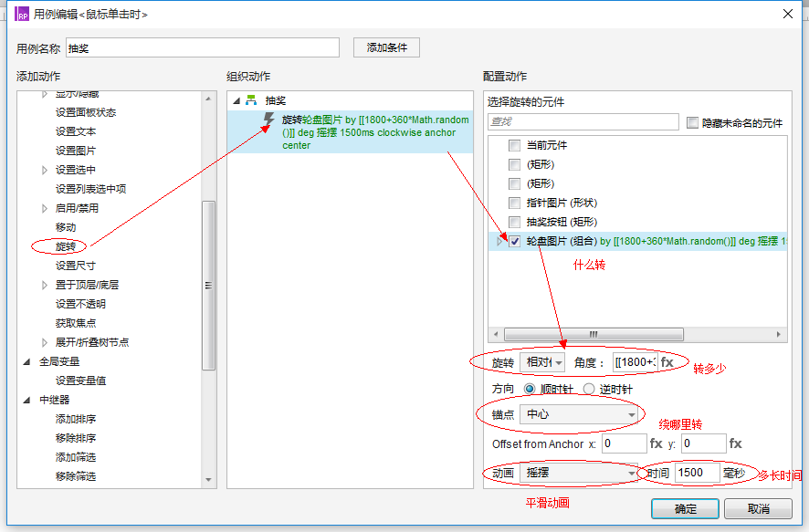The height and width of the screenshot is (532, 809).
Task: Click the 时间 1500 input field
Action: pos(697,473)
